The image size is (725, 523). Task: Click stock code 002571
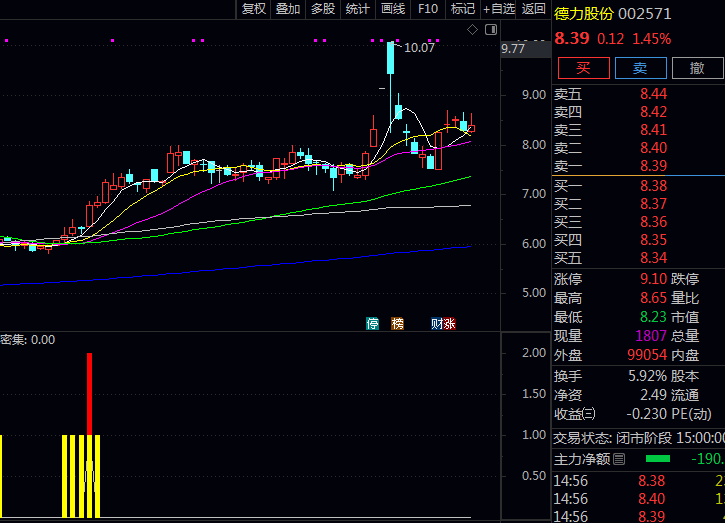pos(645,14)
